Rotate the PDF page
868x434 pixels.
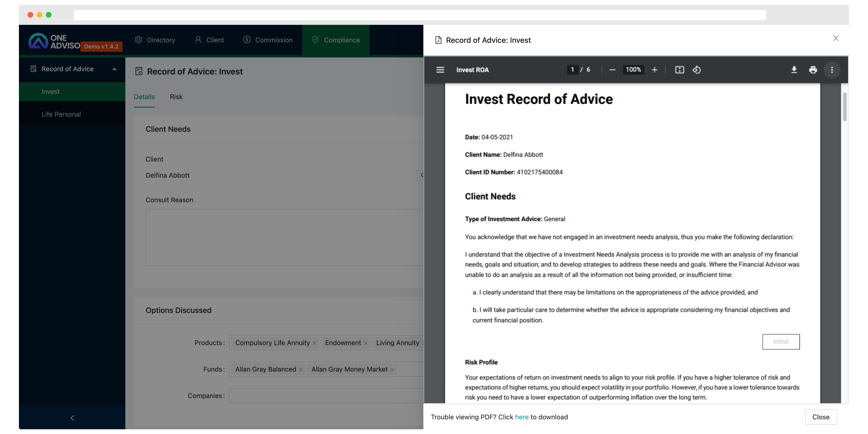[697, 70]
